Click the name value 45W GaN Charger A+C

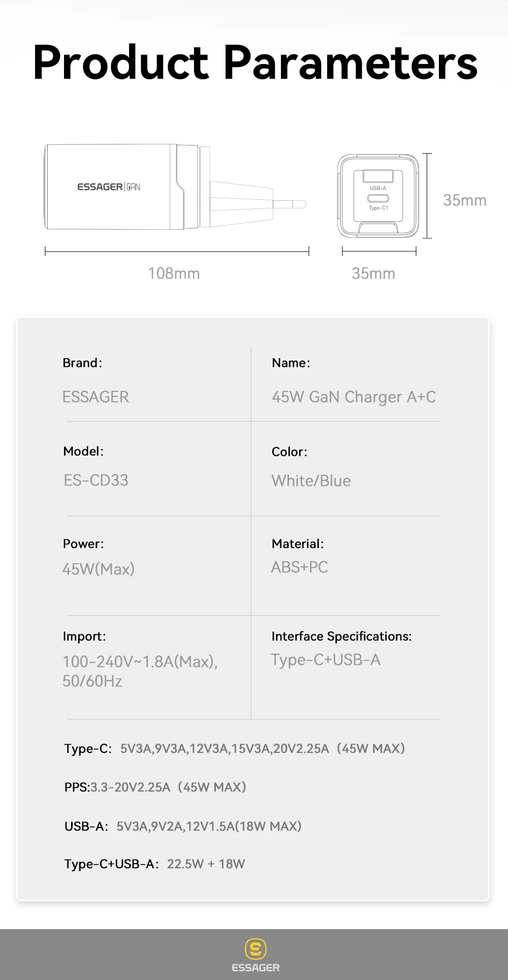354,397
